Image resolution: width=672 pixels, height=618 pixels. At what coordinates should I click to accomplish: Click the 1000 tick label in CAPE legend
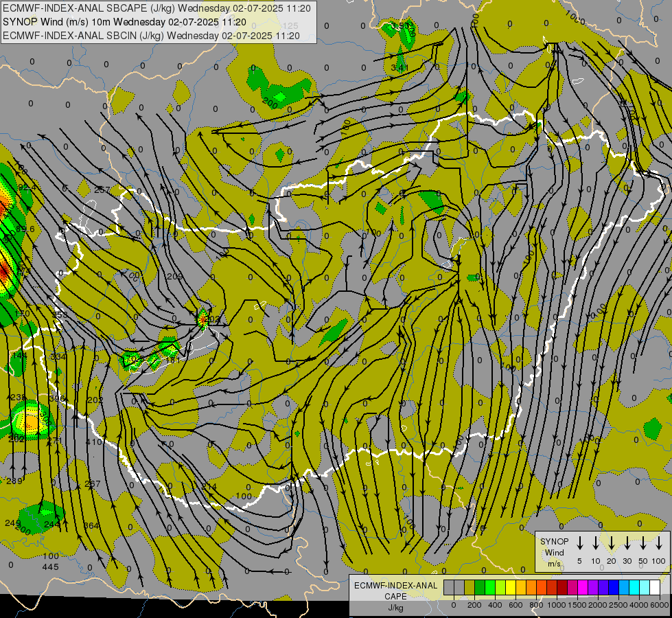557,605
